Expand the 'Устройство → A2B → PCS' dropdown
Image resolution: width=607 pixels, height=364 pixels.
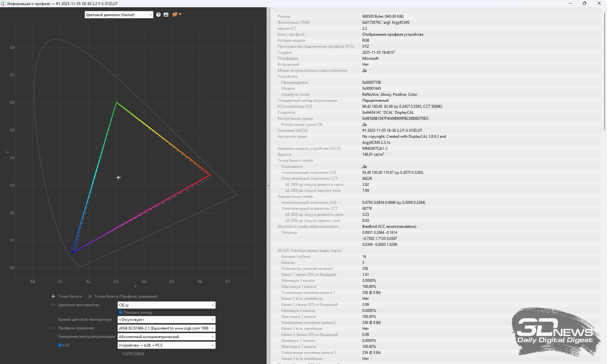(x=166, y=345)
